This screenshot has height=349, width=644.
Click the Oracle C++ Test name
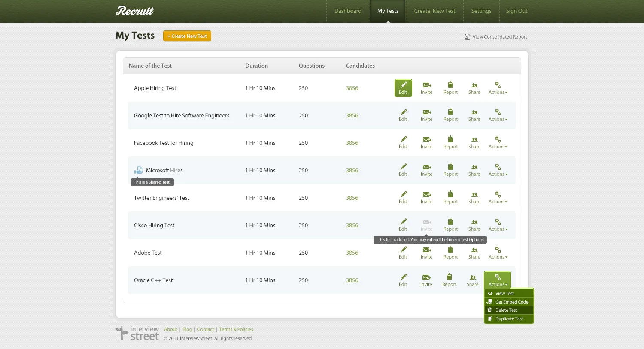(x=153, y=280)
